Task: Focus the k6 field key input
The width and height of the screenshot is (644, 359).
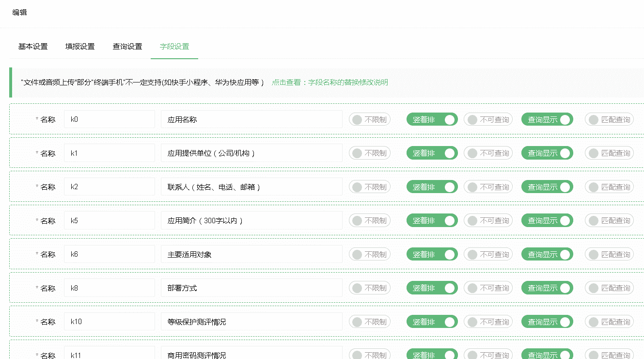Action: coord(109,254)
